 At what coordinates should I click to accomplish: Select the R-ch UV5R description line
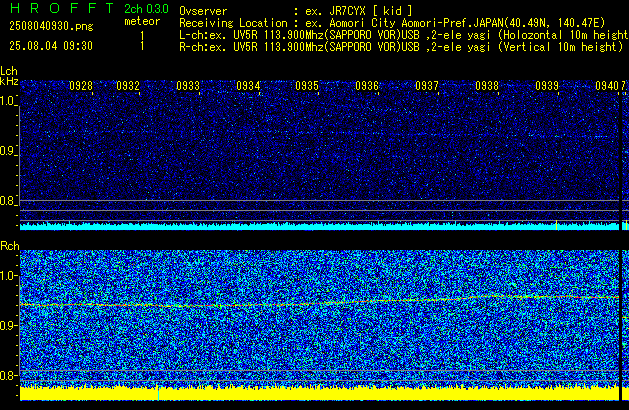tap(401, 47)
